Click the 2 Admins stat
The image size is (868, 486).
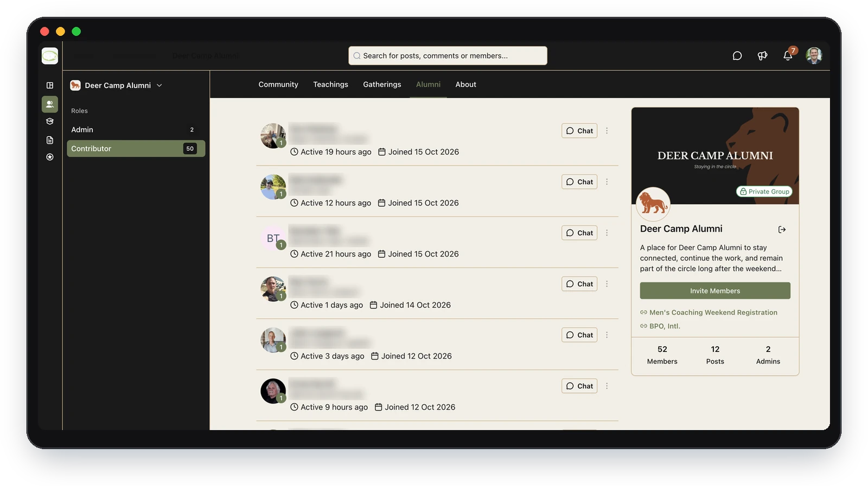(768, 355)
